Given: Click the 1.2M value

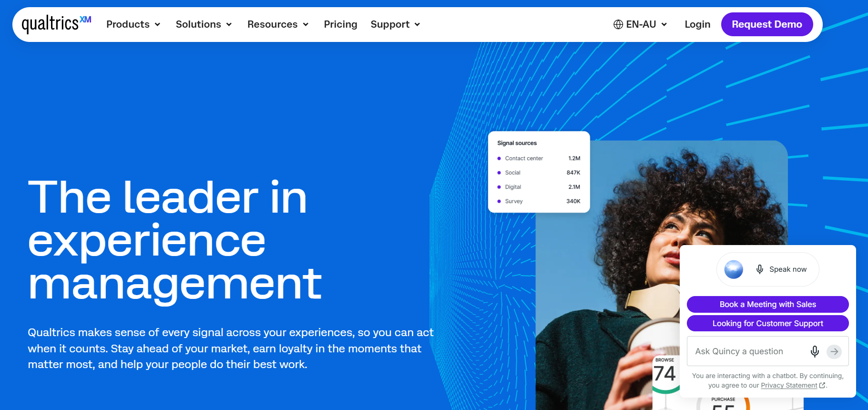Looking at the screenshot, I should tap(574, 158).
